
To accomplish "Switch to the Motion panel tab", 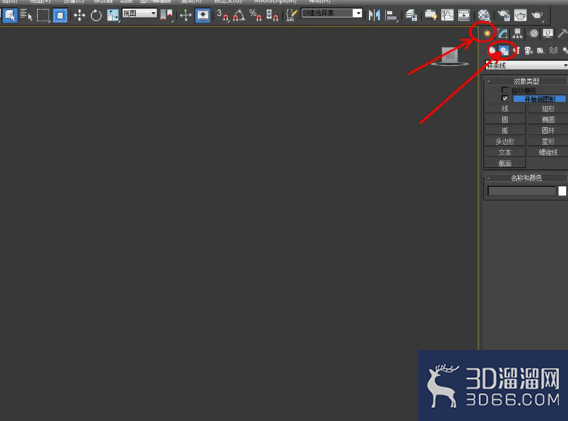I will pyautogui.click(x=534, y=34).
